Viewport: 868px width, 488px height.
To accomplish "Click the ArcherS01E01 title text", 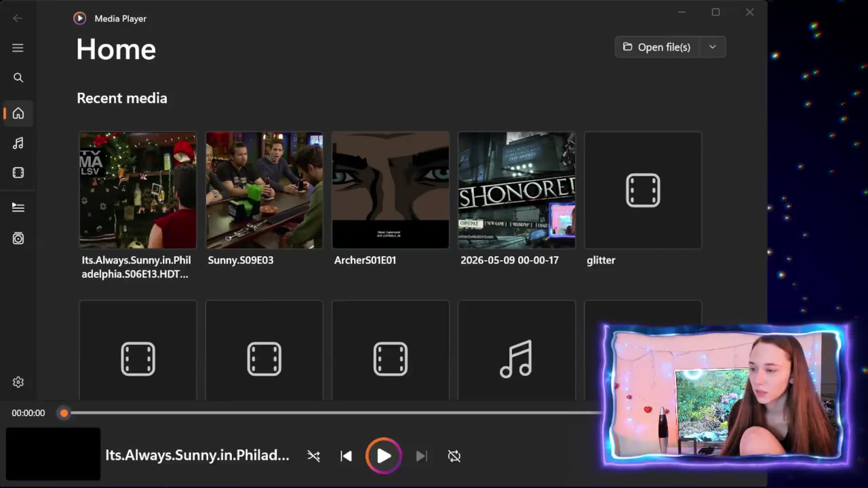I will (x=365, y=260).
